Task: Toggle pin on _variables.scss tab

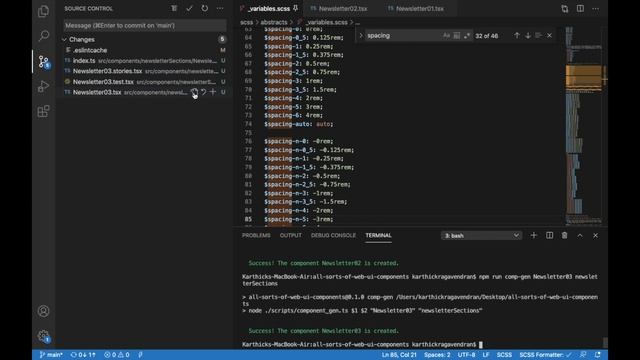Action: coord(296,8)
